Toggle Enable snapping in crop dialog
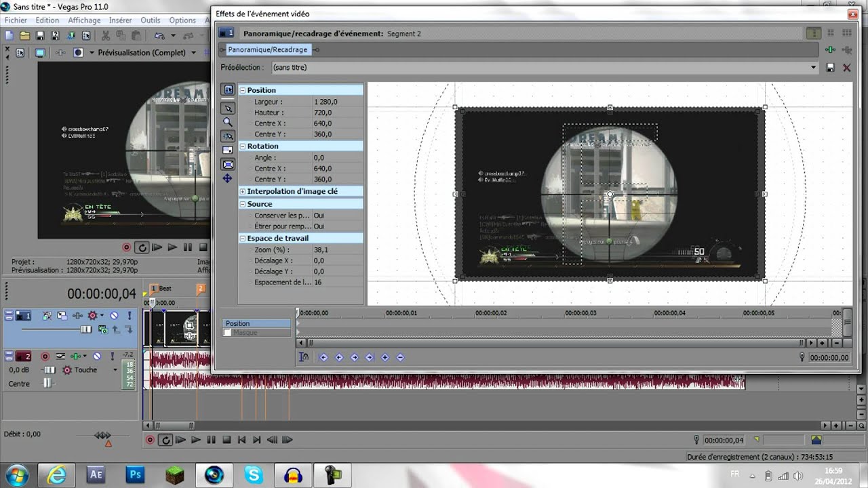This screenshot has height=488, width=868. click(227, 136)
